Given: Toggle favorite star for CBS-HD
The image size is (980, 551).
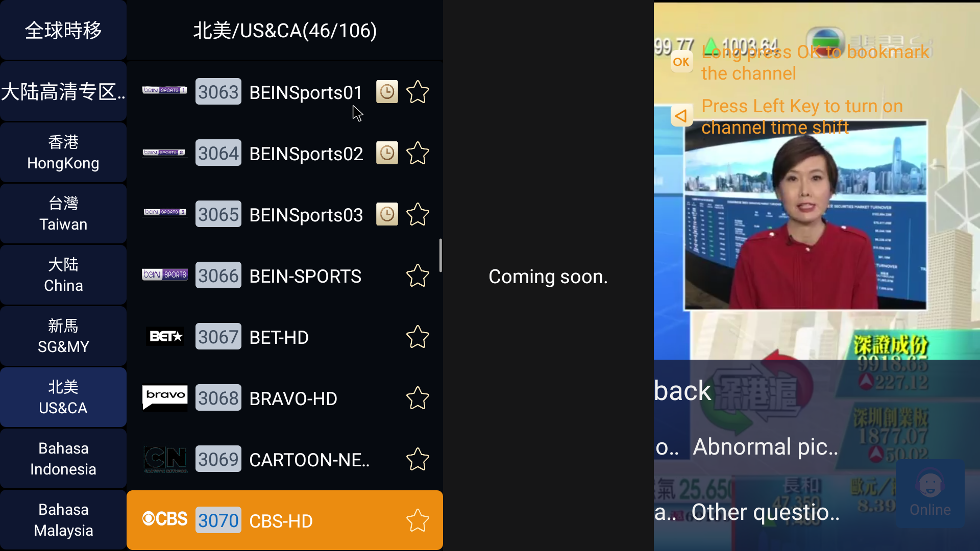Looking at the screenshot, I should [418, 520].
